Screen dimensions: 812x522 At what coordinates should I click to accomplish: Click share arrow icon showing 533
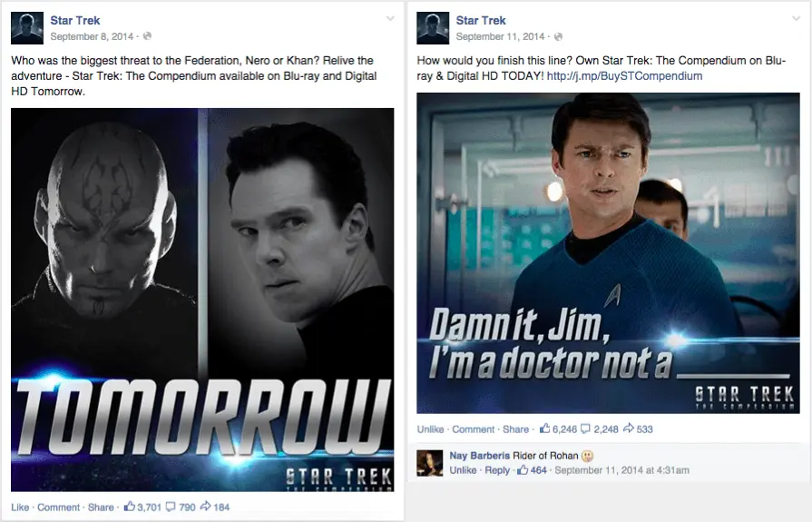[x=628, y=428]
